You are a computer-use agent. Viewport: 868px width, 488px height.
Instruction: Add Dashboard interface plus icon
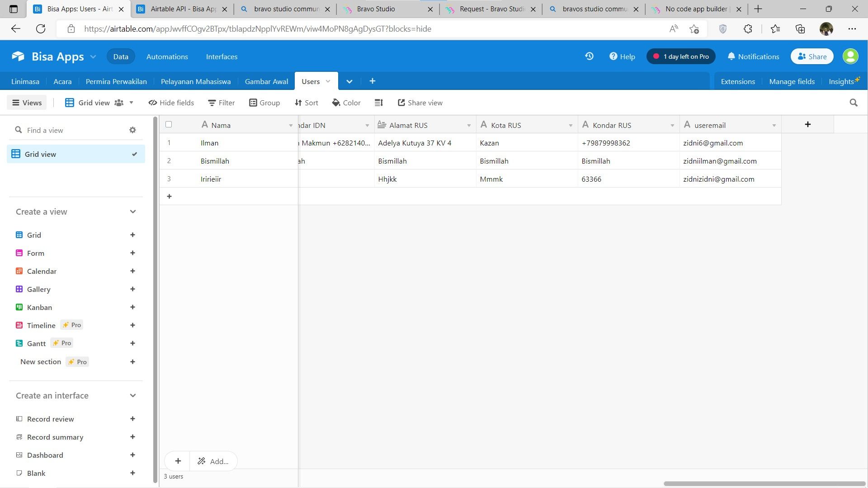click(x=132, y=455)
